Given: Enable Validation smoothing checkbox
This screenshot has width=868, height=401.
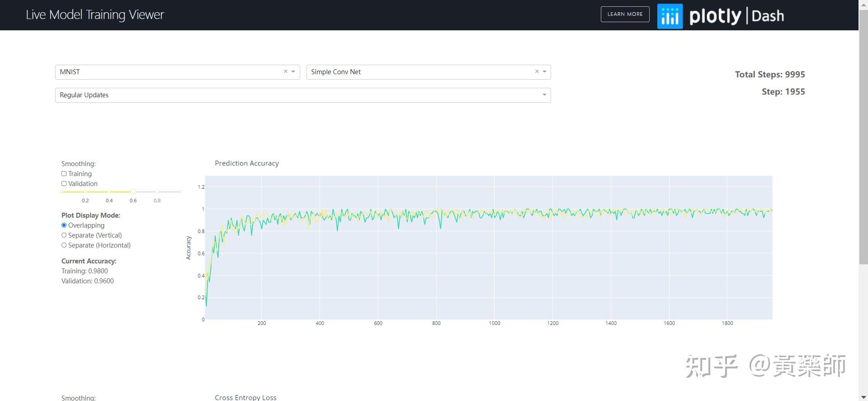Looking at the screenshot, I should click(x=64, y=184).
